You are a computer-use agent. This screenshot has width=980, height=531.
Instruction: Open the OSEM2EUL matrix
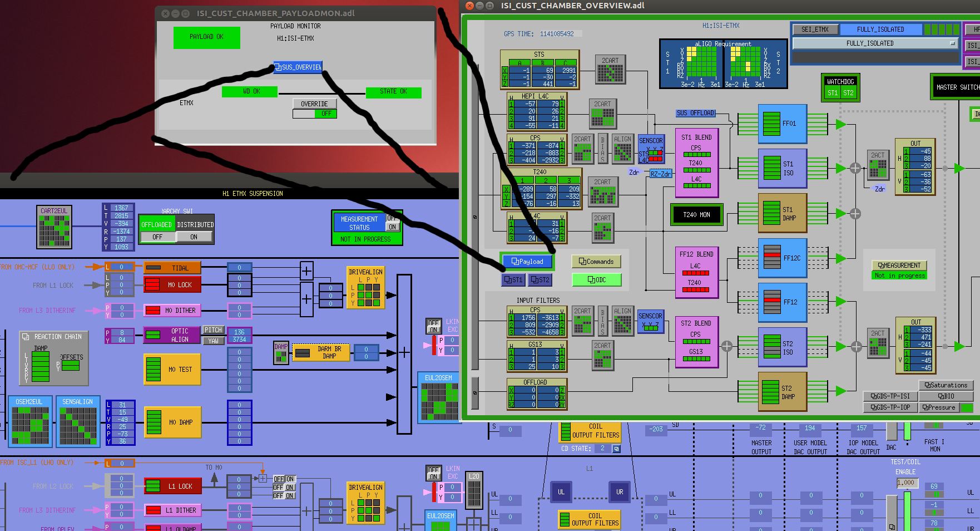[x=30, y=421]
